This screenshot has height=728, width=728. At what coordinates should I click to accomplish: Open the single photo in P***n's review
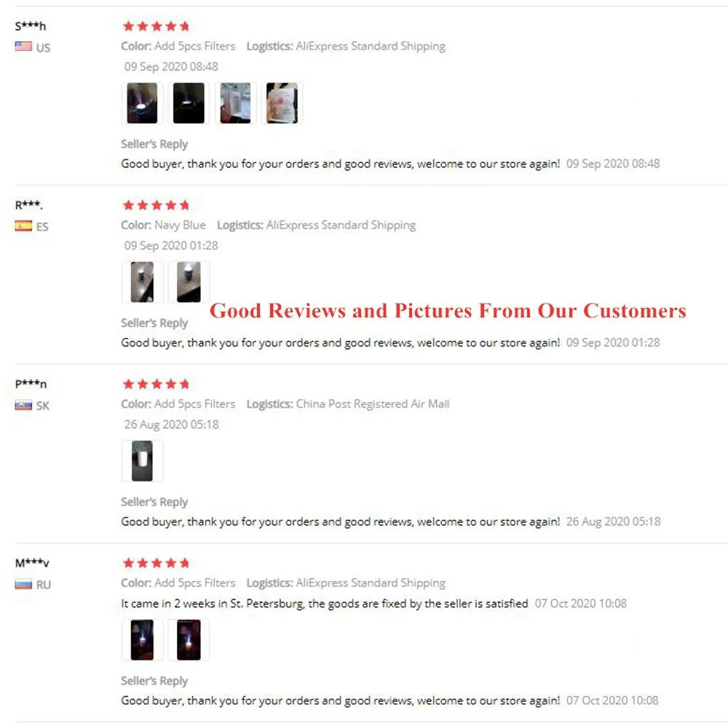click(x=142, y=461)
